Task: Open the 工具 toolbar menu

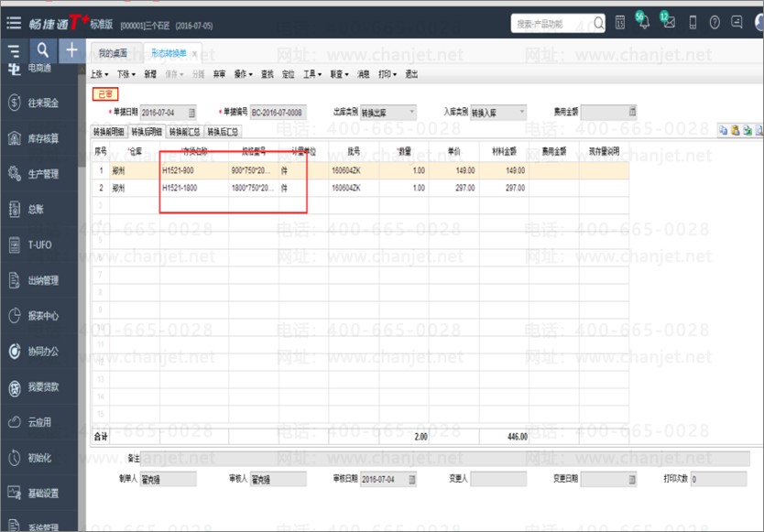Action: point(312,74)
